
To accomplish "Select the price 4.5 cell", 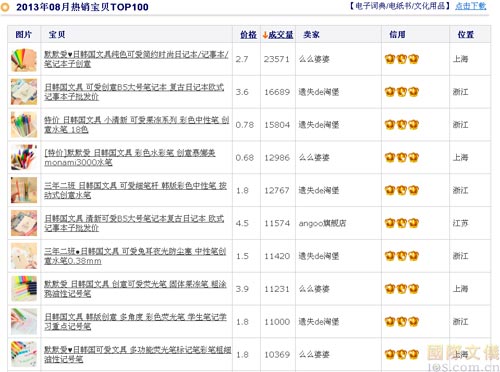I will point(242,223).
